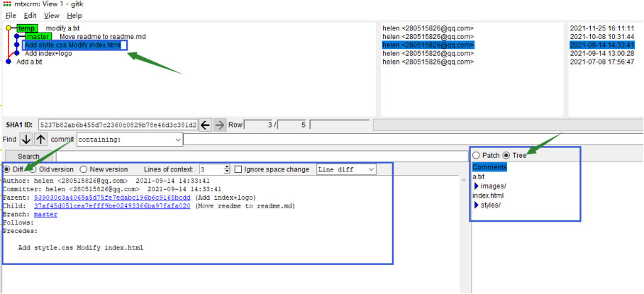Expand the images/ folder

(477, 186)
